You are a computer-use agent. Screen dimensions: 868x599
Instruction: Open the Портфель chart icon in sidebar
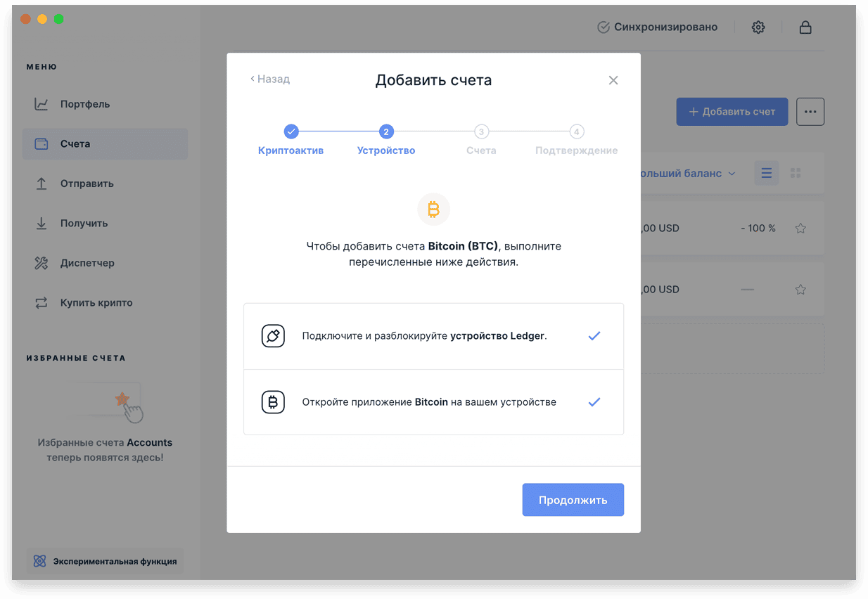tap(42, 104)
